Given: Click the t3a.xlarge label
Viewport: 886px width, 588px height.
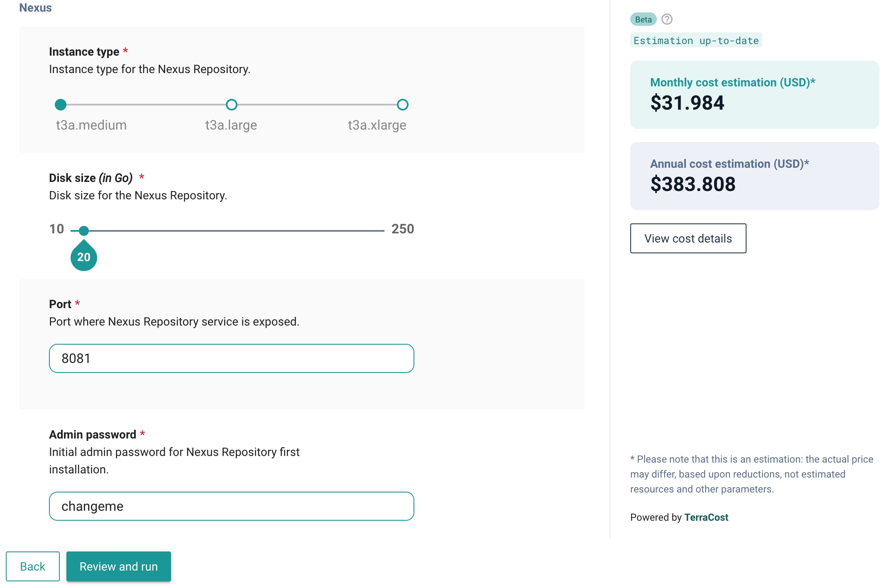Looking at the screenshot, I should [377, 125].
